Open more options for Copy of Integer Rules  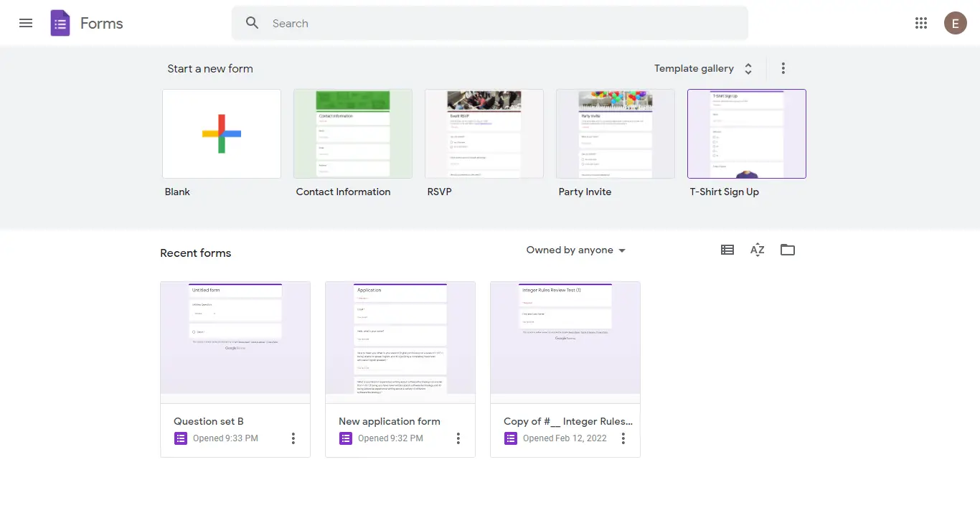pyautogui.click(x=623, y=438)
